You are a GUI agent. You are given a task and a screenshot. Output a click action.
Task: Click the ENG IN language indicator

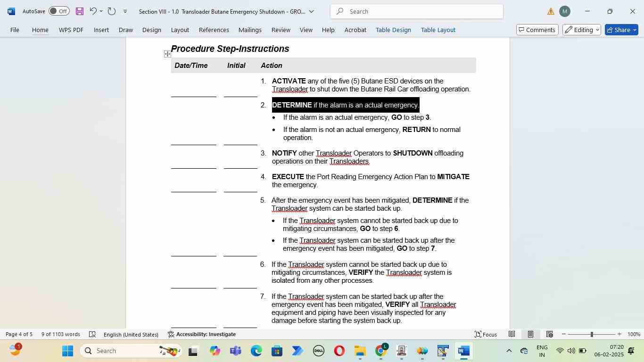[x=542, y=351]
